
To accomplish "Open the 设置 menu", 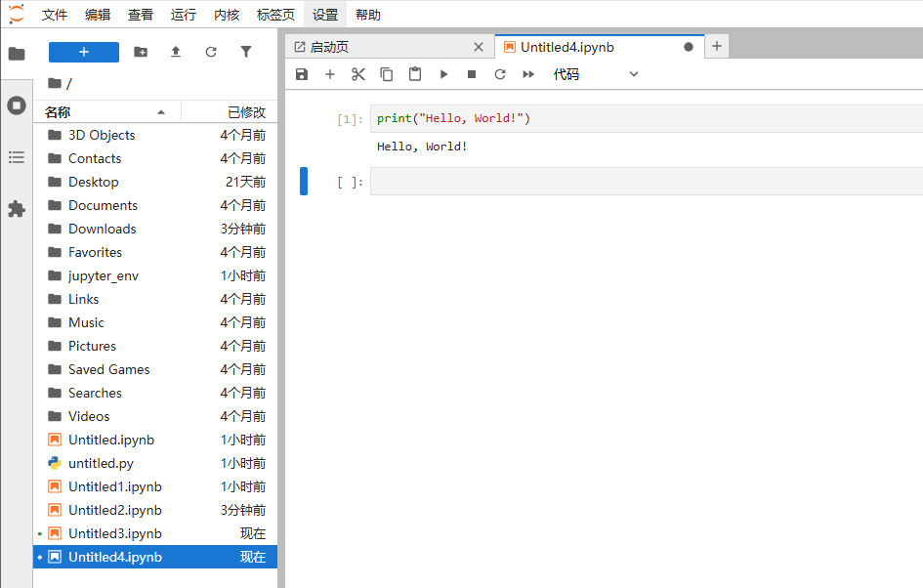I will click(325, 15).
